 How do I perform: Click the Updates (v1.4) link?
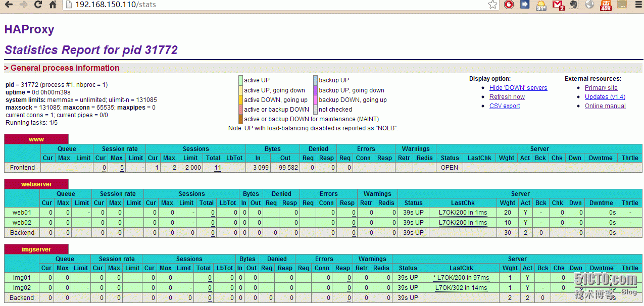[x=605, y=97]
